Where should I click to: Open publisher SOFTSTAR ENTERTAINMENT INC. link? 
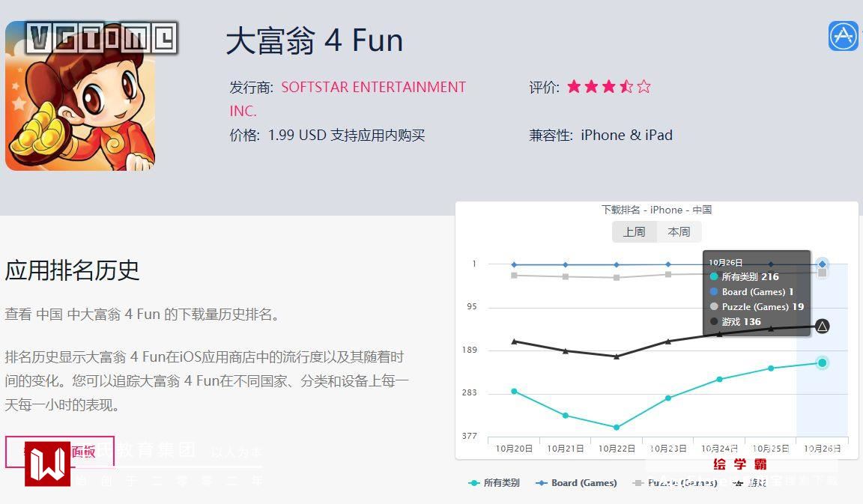[x=348, y=99]
